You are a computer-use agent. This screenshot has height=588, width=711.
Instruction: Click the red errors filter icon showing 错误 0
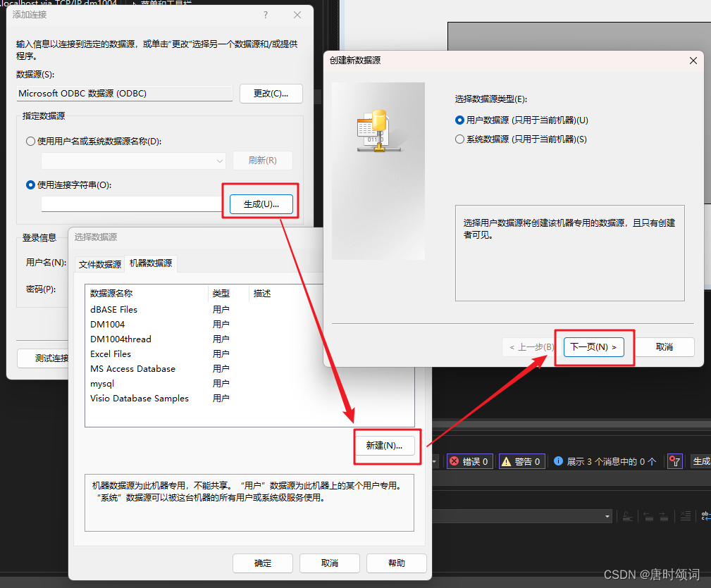455,460
